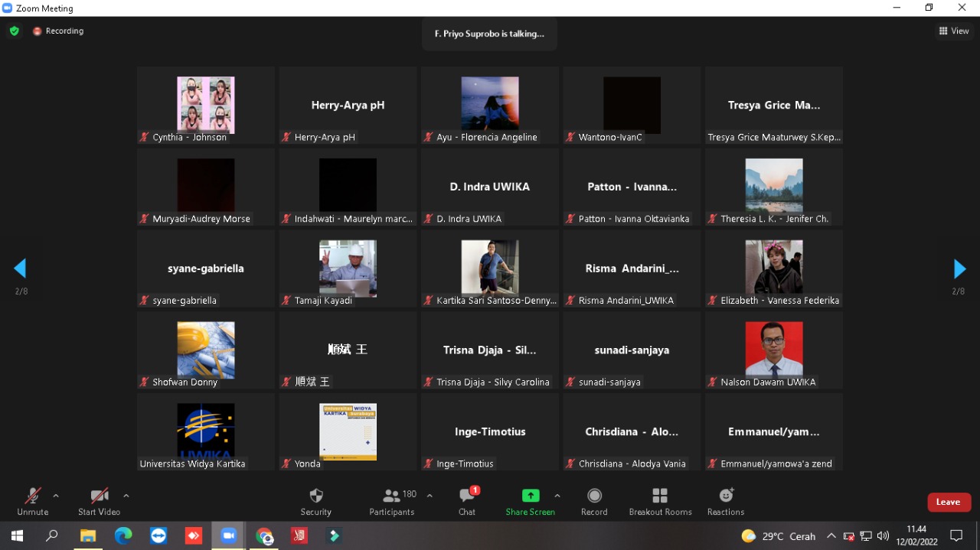Screen dimensions: 980x550
Task: Select Tamaji Kayadi's video tile
Action: (x=348, y=268)
